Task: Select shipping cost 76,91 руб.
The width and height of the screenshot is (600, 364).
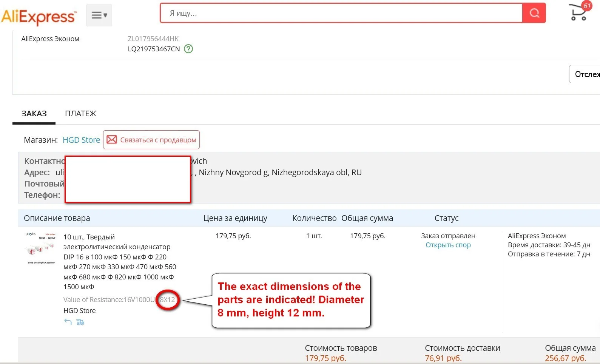Action: pyautogui.click(x=443, y=358)
